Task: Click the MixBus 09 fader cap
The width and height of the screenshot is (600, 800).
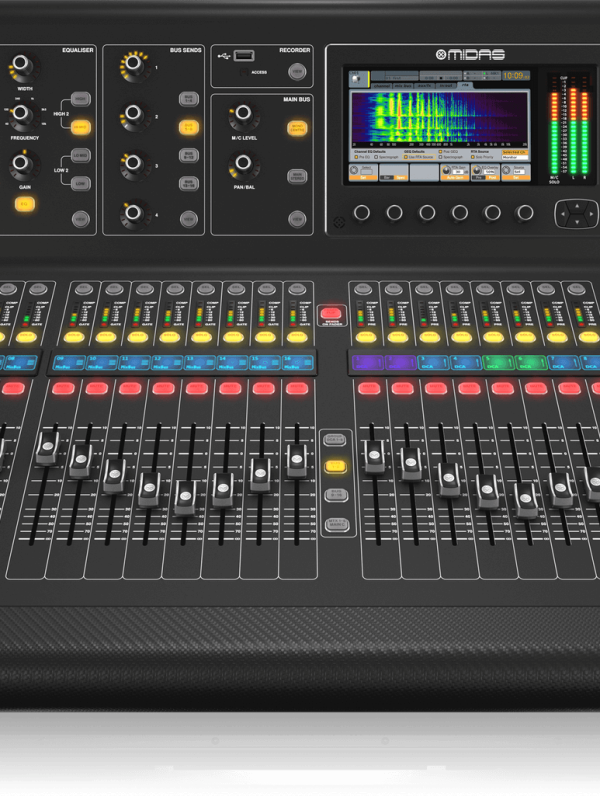Action: click(47, 448)
